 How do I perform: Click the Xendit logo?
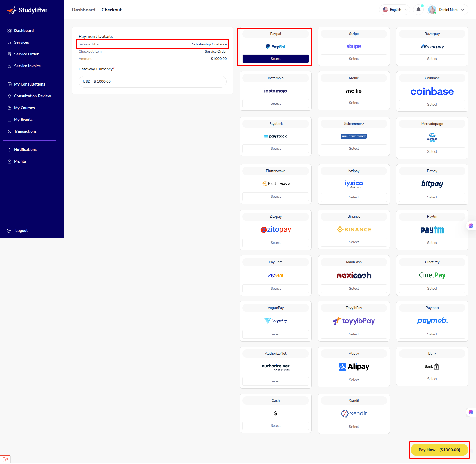[354, 413]
